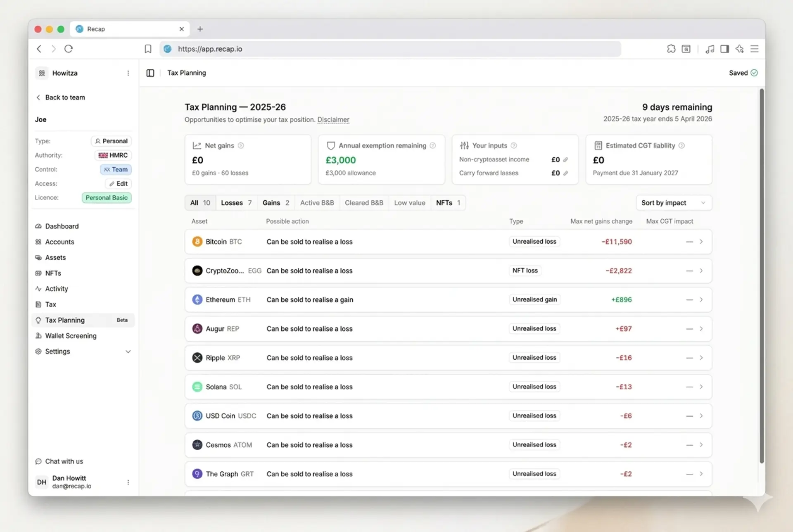
Task: Click the Ripple XRP '-£16' value
Action: pyautogui.click(x=624, y=358)
